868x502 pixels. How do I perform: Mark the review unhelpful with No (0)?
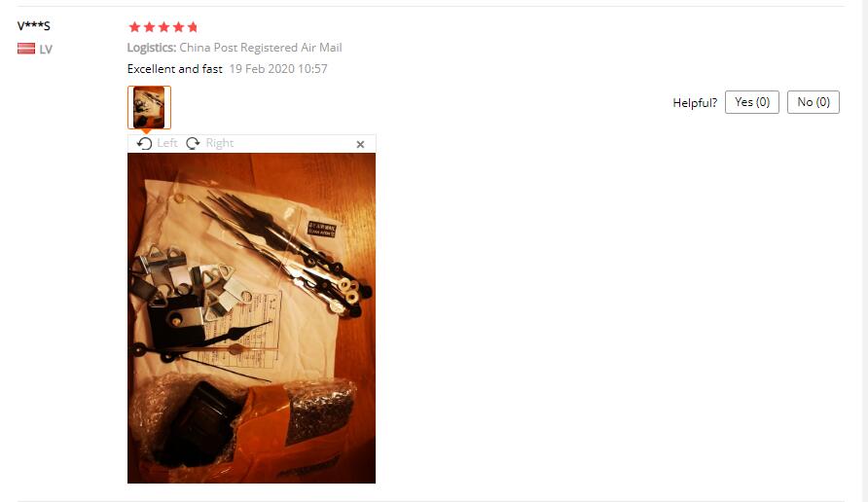tap(814, 102)
